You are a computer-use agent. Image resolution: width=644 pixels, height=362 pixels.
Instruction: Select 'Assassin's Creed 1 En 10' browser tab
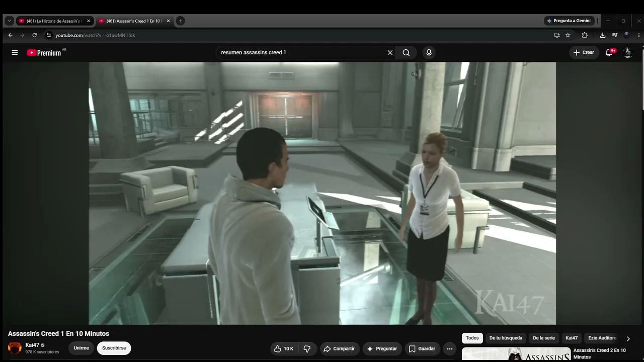tap(135, 21)
